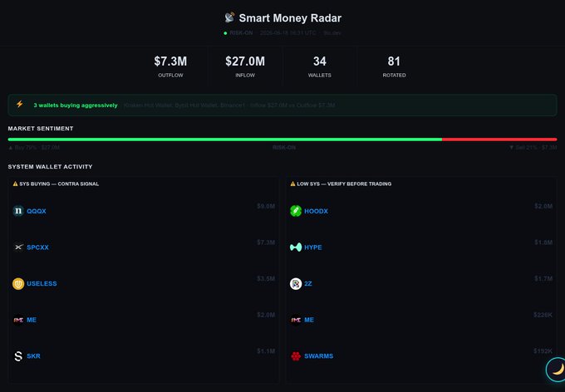Viewport: 565px width, 392px height.
Task: Click the 2Z token logo
Action: click(x=296, y=283)
